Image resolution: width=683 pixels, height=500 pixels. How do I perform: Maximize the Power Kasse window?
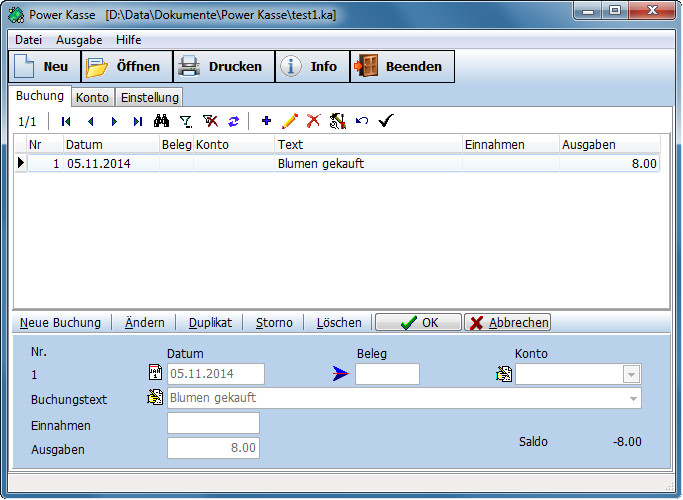click(x=615, y=10)
